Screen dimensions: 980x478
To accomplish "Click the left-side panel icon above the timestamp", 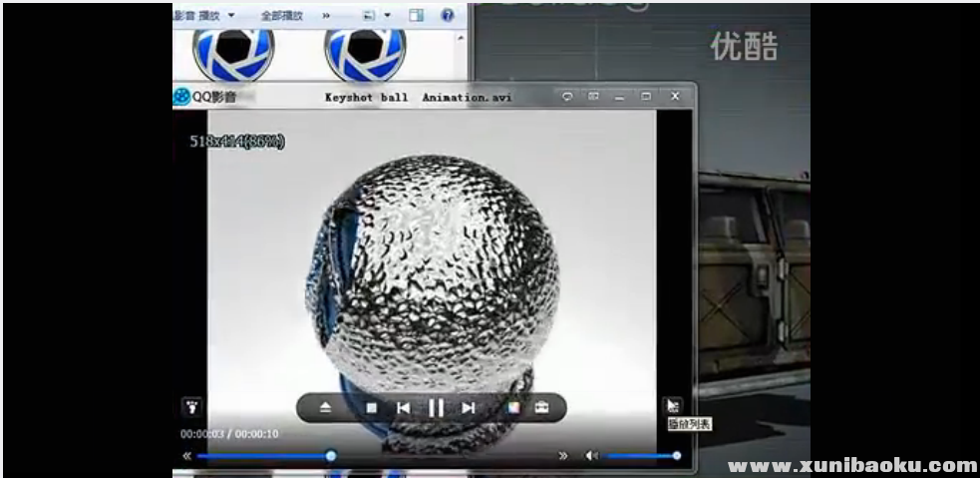I will tap(190, 406).
